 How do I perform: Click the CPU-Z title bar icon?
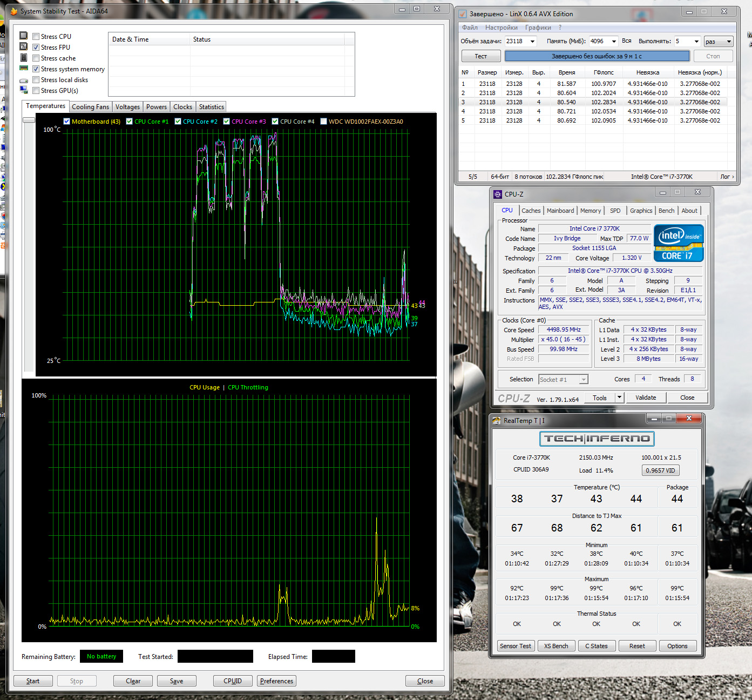click(498, 194)
